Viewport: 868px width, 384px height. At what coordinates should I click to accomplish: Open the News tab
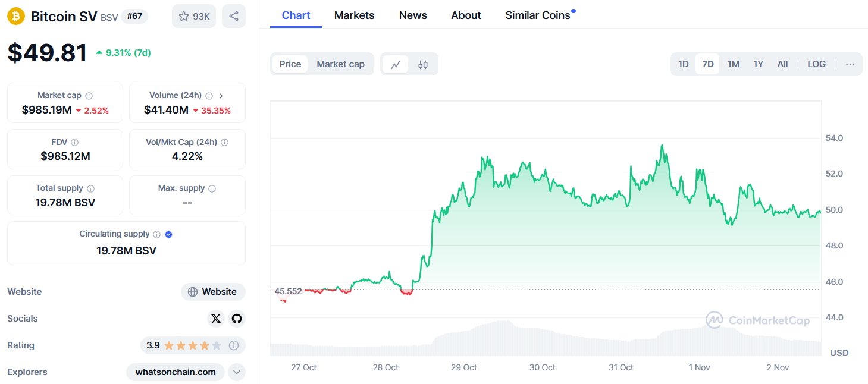click(413, 15)
